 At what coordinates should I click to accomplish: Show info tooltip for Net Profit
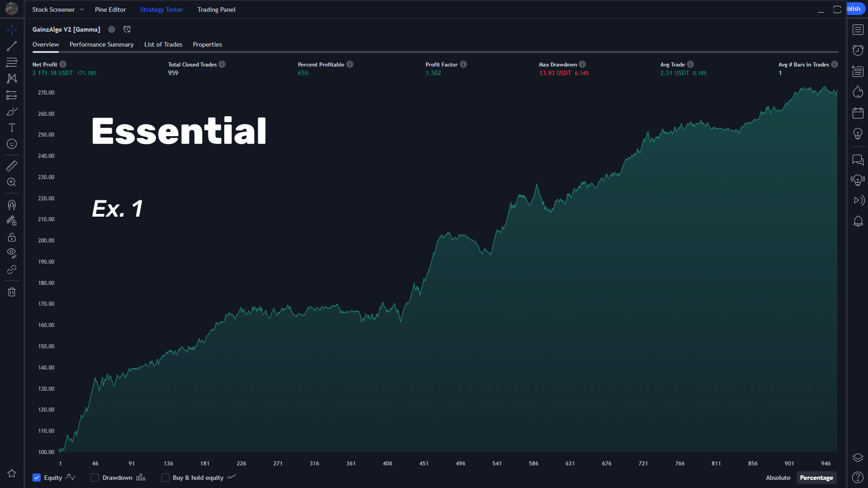pyautogui.click(x=63, y=65)
